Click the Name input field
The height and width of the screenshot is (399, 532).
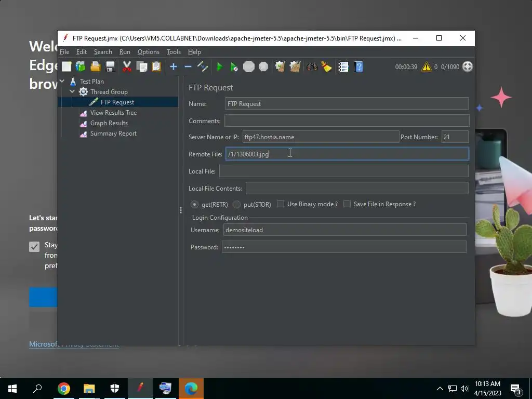[347, 103]
